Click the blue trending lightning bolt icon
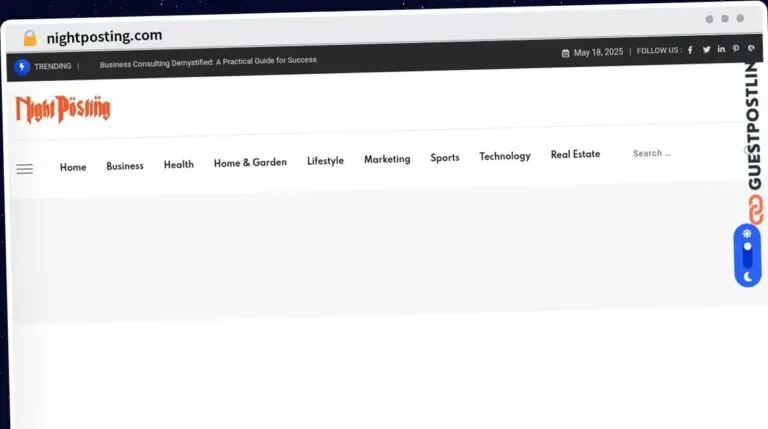 pyautogui.click(x=22, y=67)
